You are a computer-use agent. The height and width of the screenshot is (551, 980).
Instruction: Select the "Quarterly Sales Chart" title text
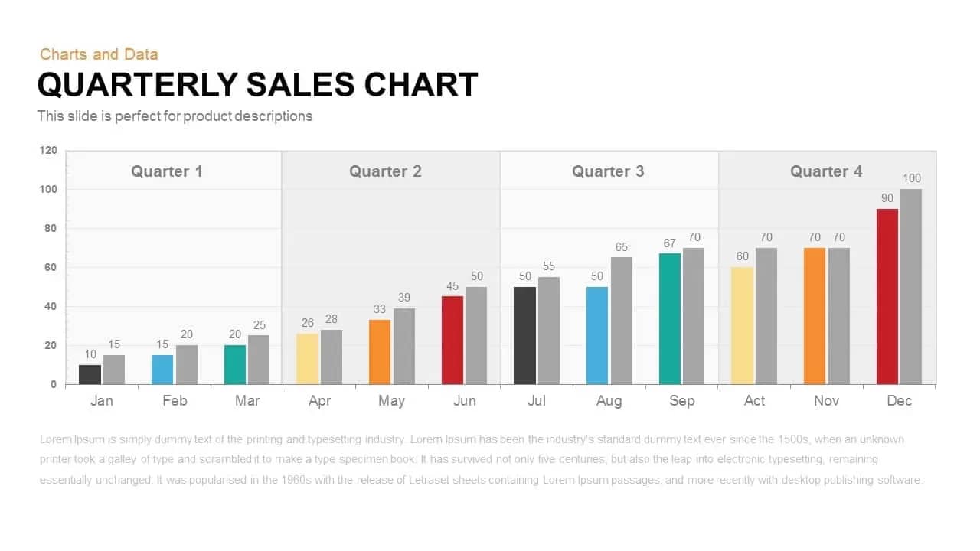[x=257, y=85]
